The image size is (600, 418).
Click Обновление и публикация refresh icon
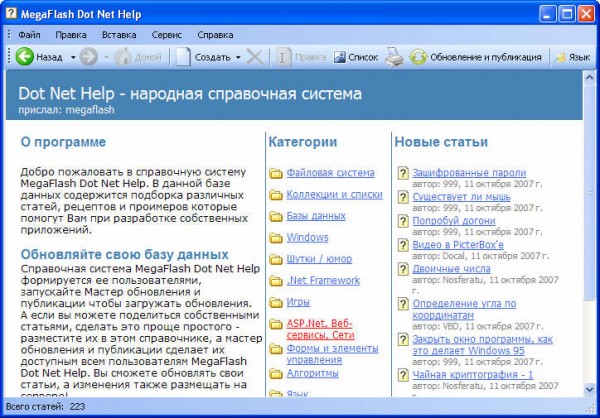click(x=418, y=57)
